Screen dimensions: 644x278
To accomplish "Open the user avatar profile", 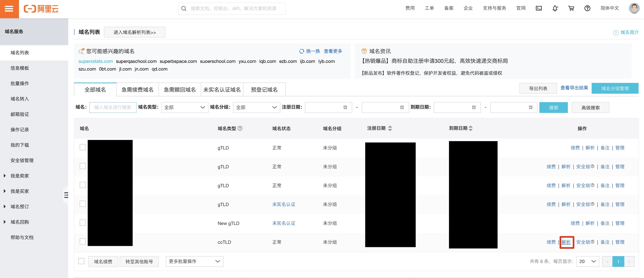I will coord(634,8).
